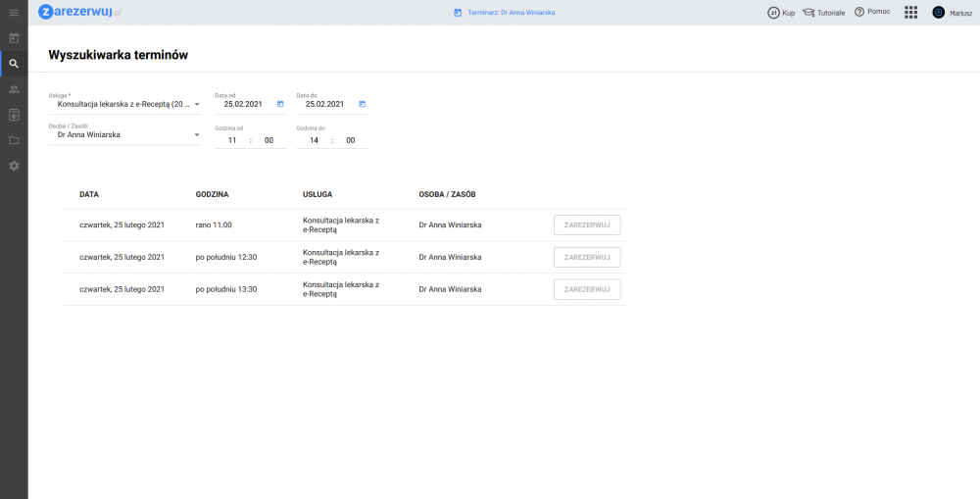Click calendar icon in 'Data od' field
This screenshot has width=980, height=499.
[280, 104]
